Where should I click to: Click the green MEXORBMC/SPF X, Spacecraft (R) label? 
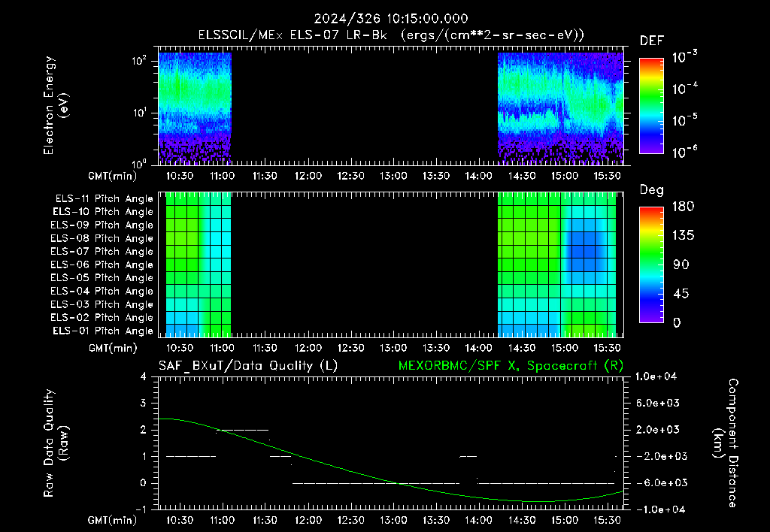pyautogui.click(x=511, y=366)
